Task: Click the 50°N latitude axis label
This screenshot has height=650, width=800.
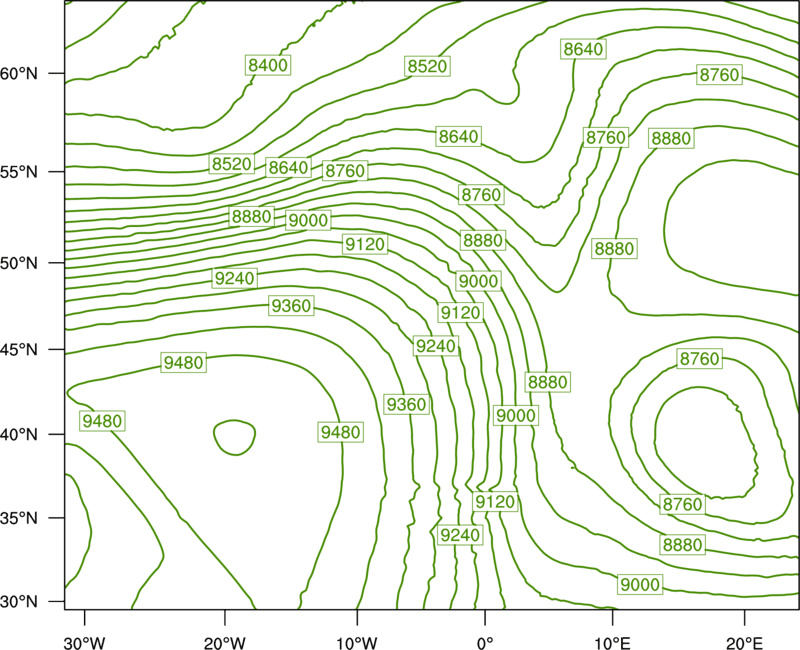Action: click(19, 263)
